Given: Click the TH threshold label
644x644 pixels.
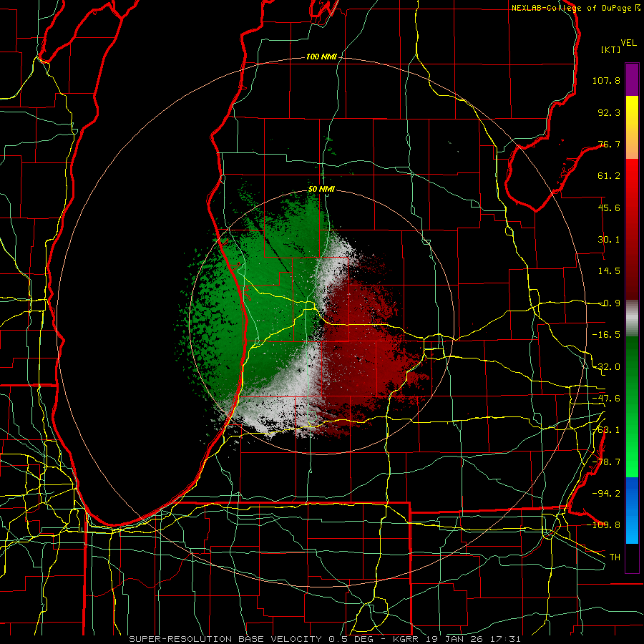Looking at the screenshot, I should 615,557.
